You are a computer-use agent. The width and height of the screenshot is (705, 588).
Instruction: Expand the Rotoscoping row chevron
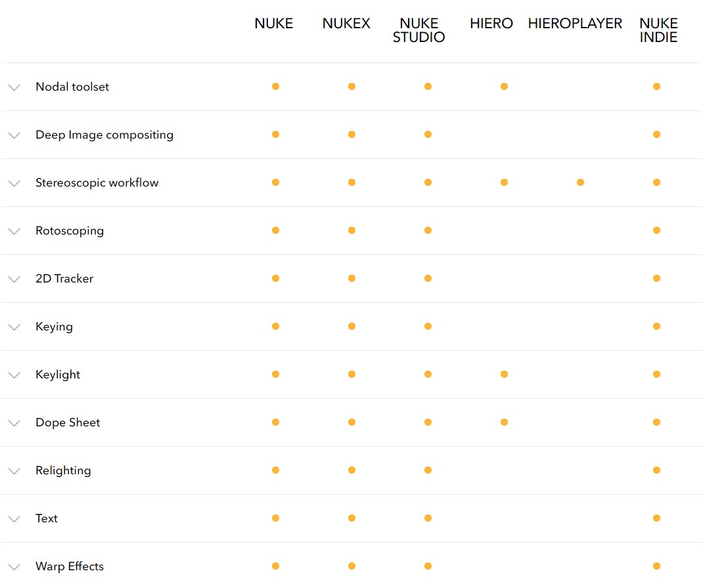[14, 231]
